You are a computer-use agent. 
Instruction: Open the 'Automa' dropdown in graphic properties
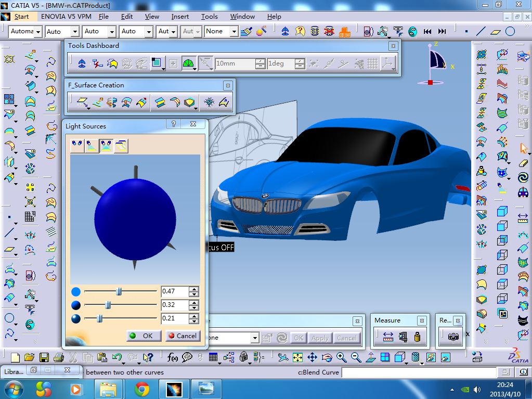click(38, 32)
